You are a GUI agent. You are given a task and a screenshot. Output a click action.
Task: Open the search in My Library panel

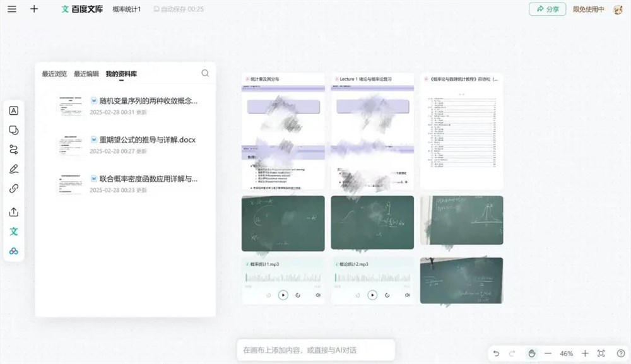click(x=205, y=73)
